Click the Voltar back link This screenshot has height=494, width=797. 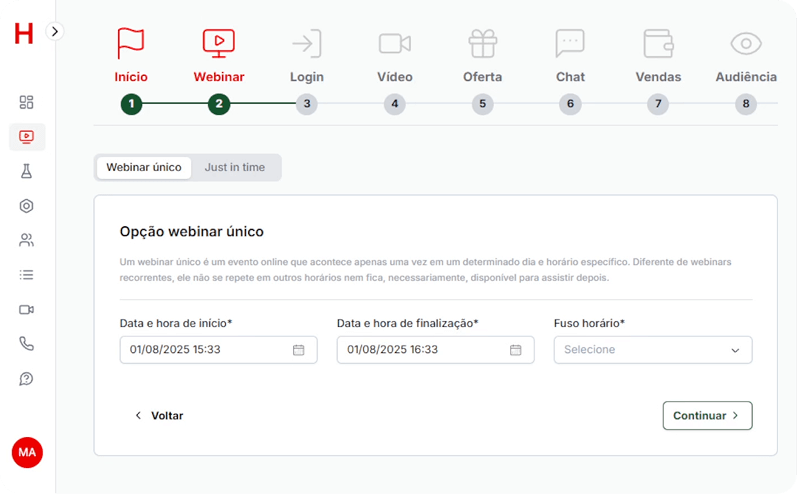coord(159,415)
